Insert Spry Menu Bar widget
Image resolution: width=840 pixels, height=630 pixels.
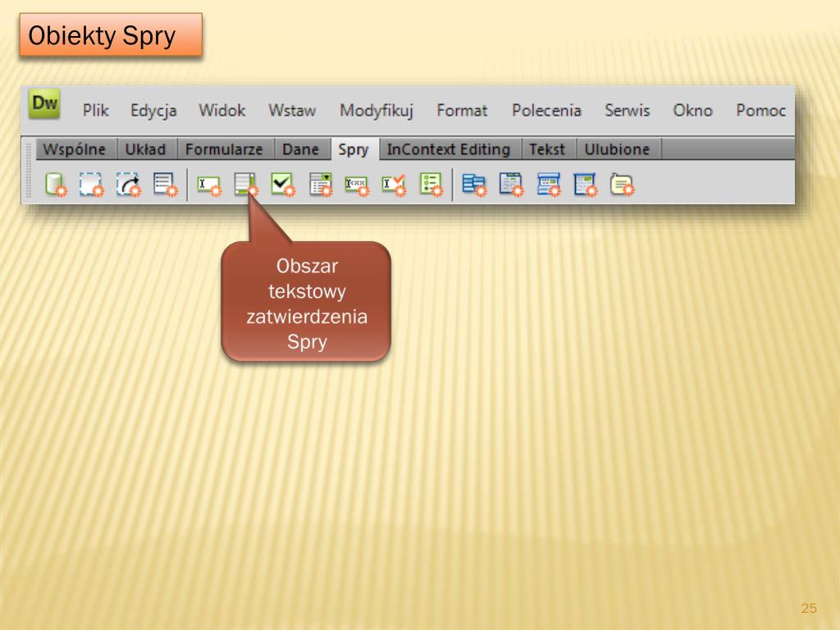(x=475, y=185)
